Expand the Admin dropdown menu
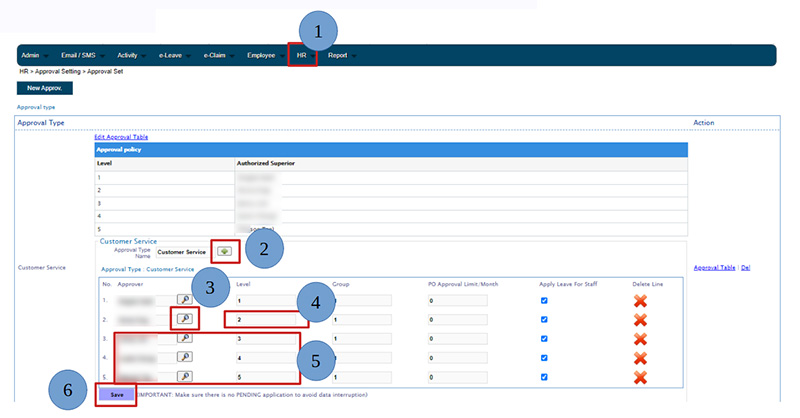800x418 pixels. point(34,55)
